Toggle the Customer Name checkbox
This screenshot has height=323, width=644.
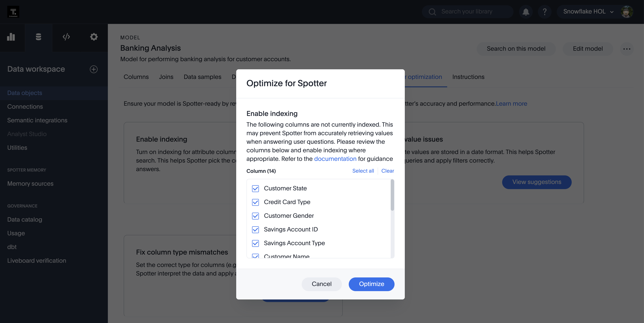[255, 256]
